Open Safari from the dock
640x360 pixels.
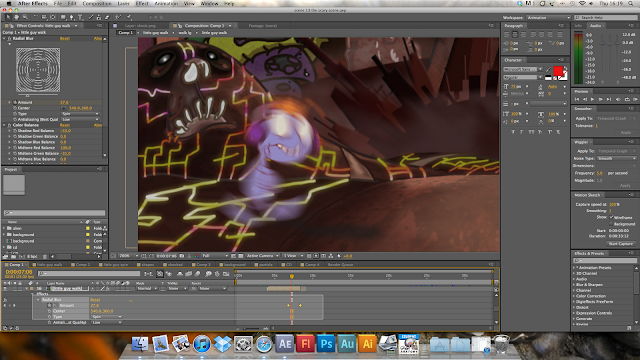pos(264,344)
